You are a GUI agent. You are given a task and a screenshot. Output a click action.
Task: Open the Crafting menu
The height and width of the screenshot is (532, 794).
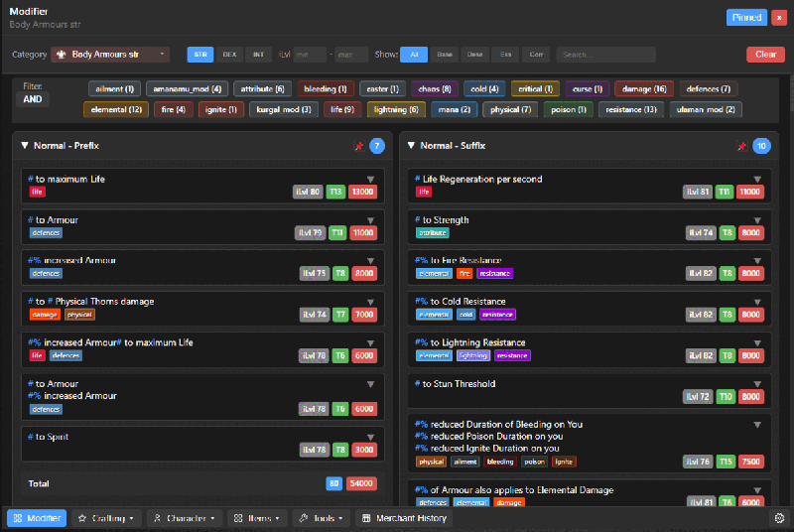pyautogui.click(x=107, y=518)
